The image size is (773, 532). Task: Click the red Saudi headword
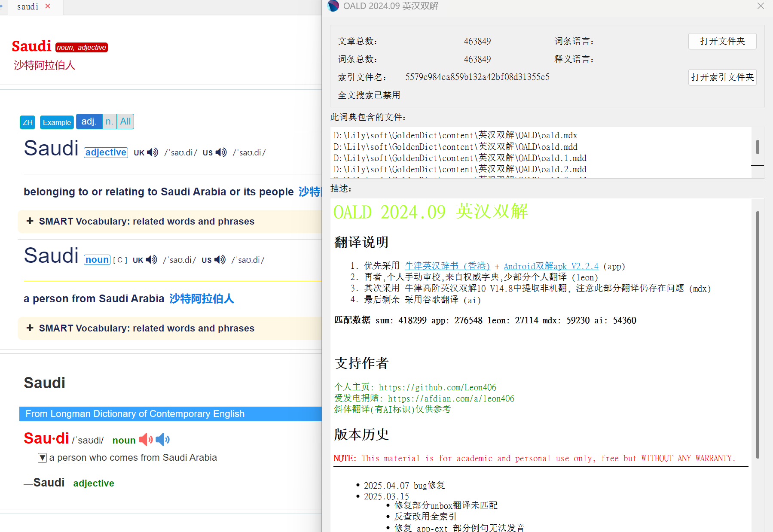point(31,46)
